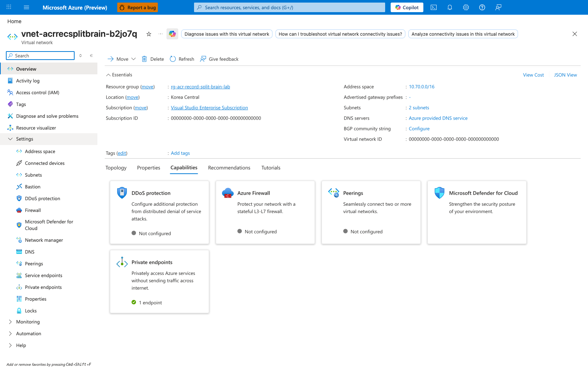This screenshot has height=368, width=588.
Task: Focus the global search resources field
Action: click(290, 7)
